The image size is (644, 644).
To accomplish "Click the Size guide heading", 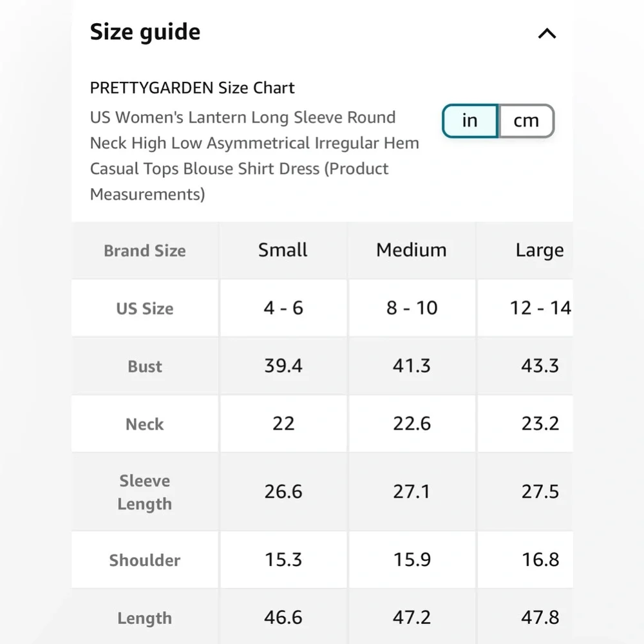I will click(x=145, y=32).
